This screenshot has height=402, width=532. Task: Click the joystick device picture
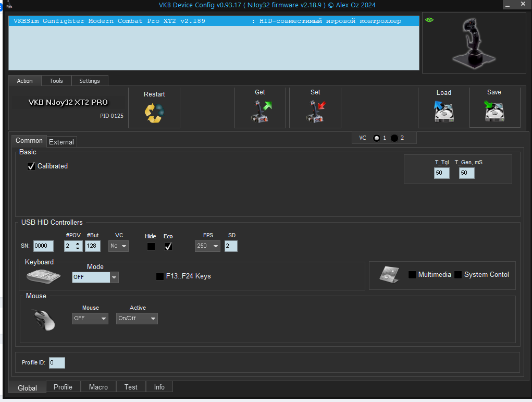pyautogui.click(x=474, y=42)
